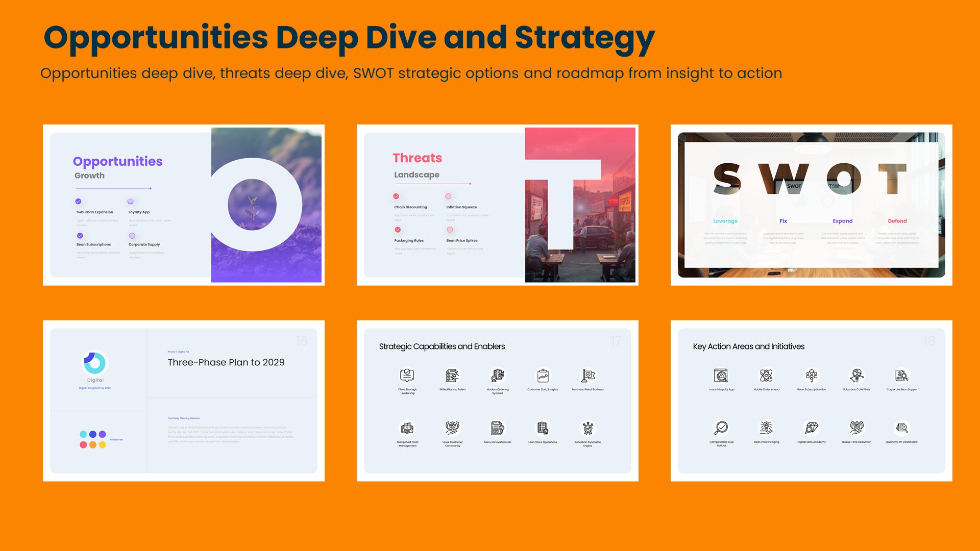Click the yellow dot in the milestones cluster
The height and width of the screenshot is (551, 980).
(x=102, y=445)
